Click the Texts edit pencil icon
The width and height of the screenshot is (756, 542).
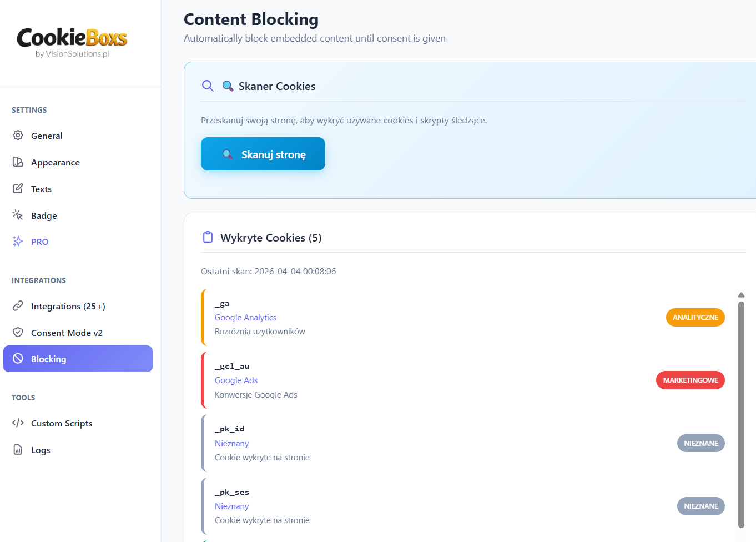18,189
